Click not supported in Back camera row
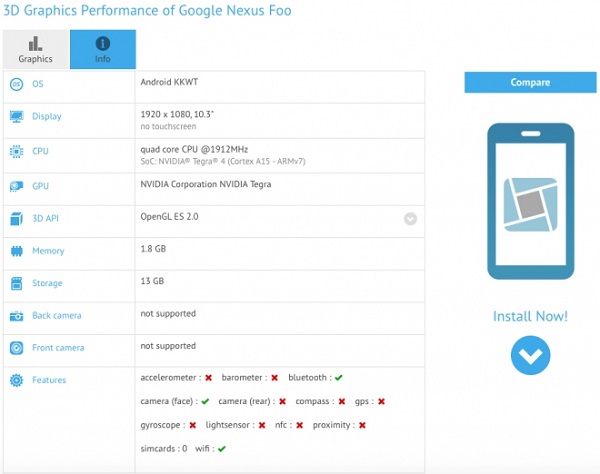The image size is (600, 474). (x=168, y=314)
